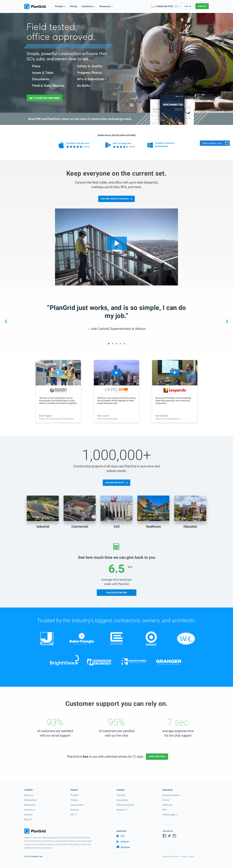Open the Industrial projects thumbnail
233x868 pixels.
43,508
